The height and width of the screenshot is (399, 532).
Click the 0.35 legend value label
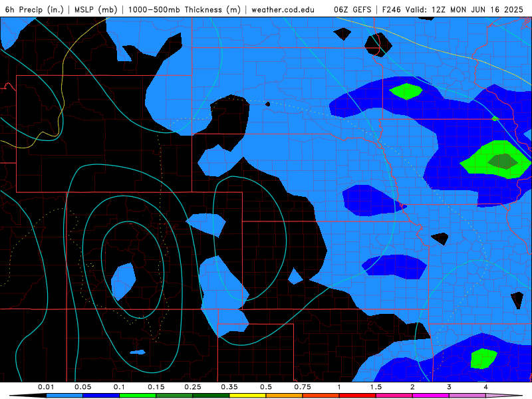click(229, 387)
